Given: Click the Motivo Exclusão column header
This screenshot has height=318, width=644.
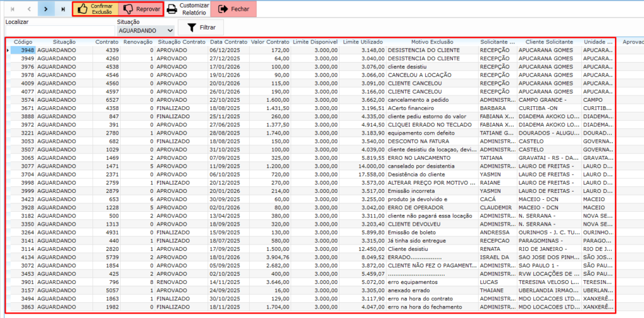Looking at the screenshot, I should tap(431, 41).
